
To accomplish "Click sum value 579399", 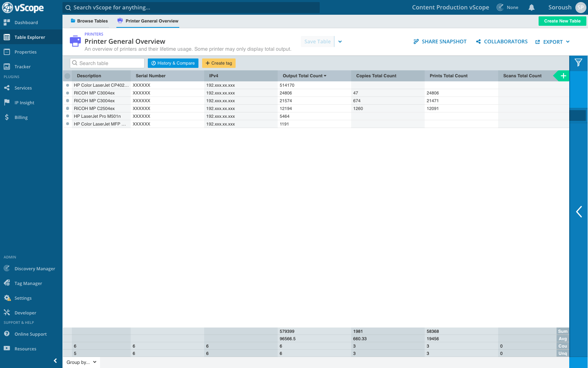I will pyautogui.click(x=287, y=331).
